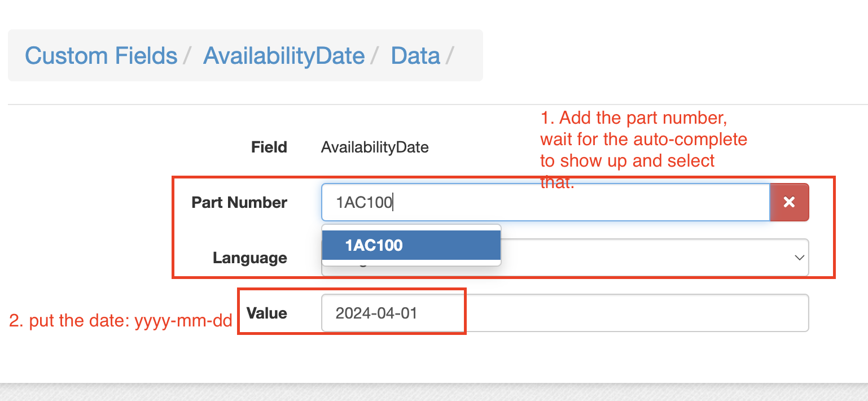The width and height of the screenshot is (868, 401).
Task: Click trailing slash after Data breadcrumb
Action: coord(450,56)
